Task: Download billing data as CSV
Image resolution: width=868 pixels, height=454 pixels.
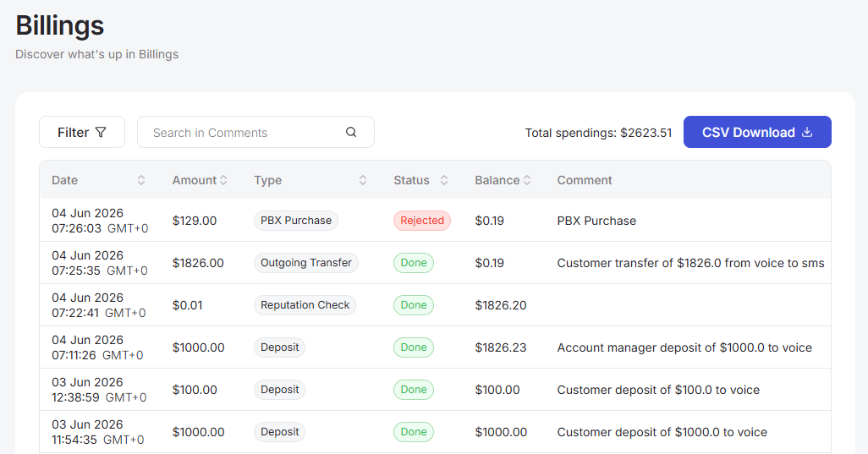Action: click(757, 132)
